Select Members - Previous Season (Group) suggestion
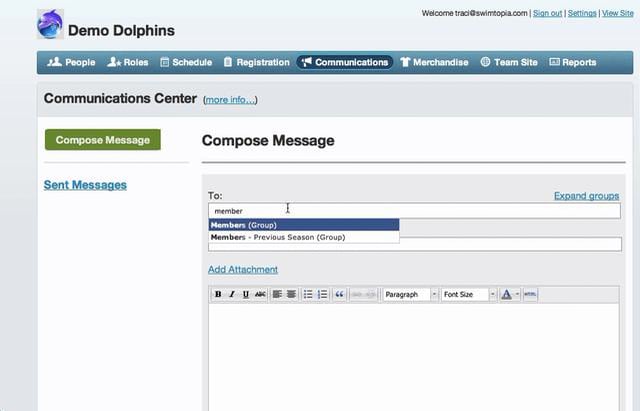This screenshot has width=640, height=411. (x=304, y=237)
